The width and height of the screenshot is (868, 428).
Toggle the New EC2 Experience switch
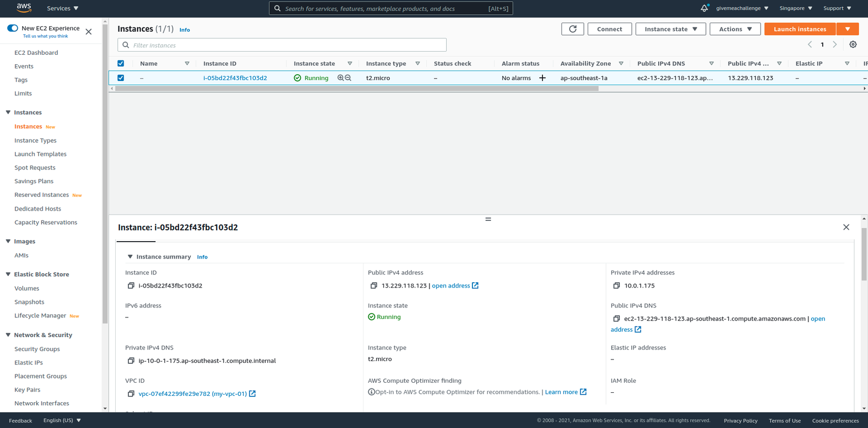13,28
